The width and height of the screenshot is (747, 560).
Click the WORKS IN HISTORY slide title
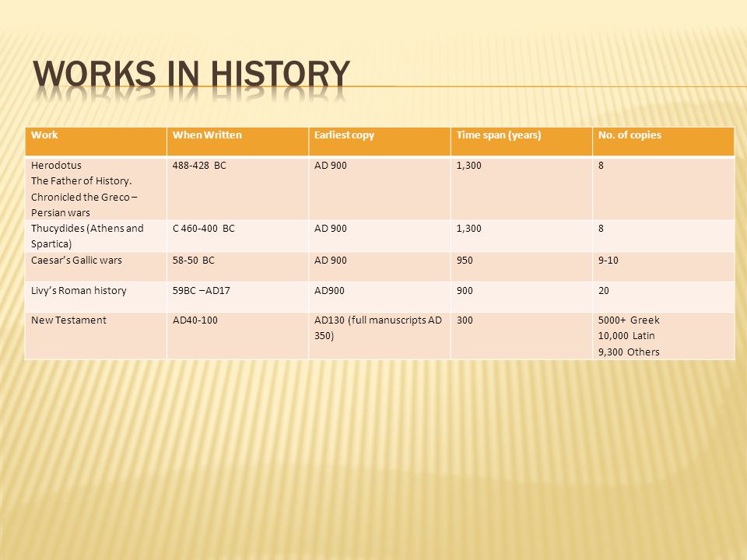point(191,74)
